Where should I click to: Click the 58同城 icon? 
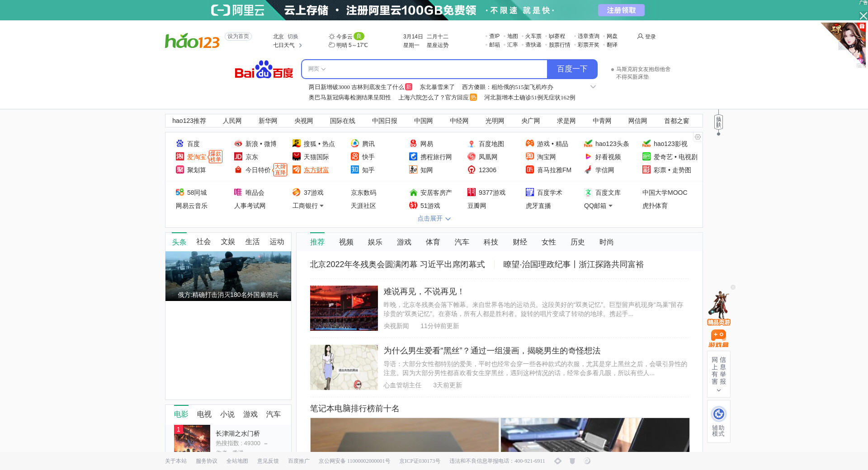(x=180, y=193)
